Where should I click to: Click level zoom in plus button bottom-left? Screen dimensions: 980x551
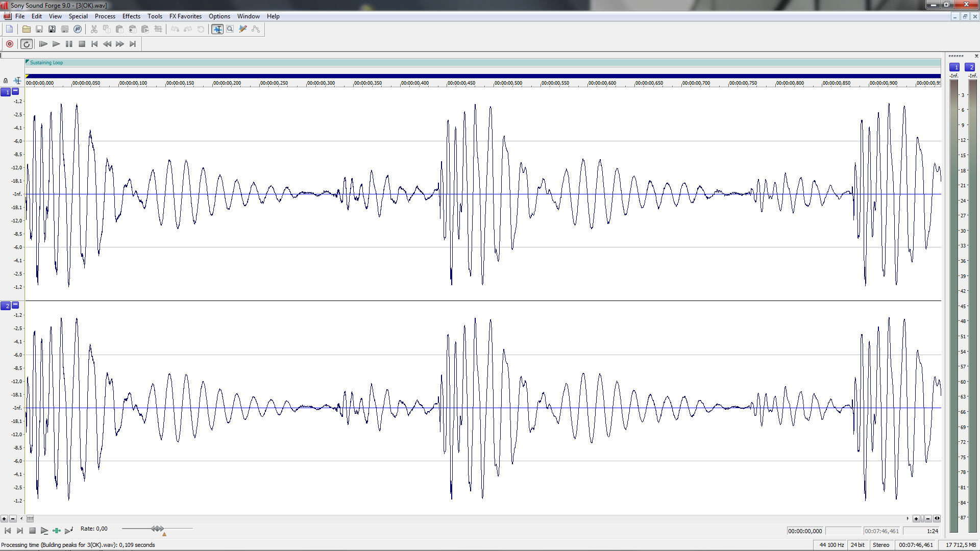[x=4, y=519]
